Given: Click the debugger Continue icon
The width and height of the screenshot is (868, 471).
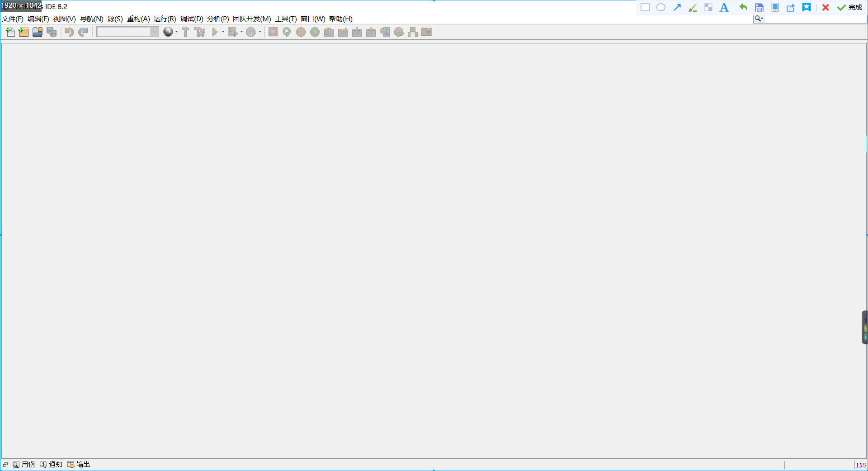Looking at the screenshot, I should 315,32.
